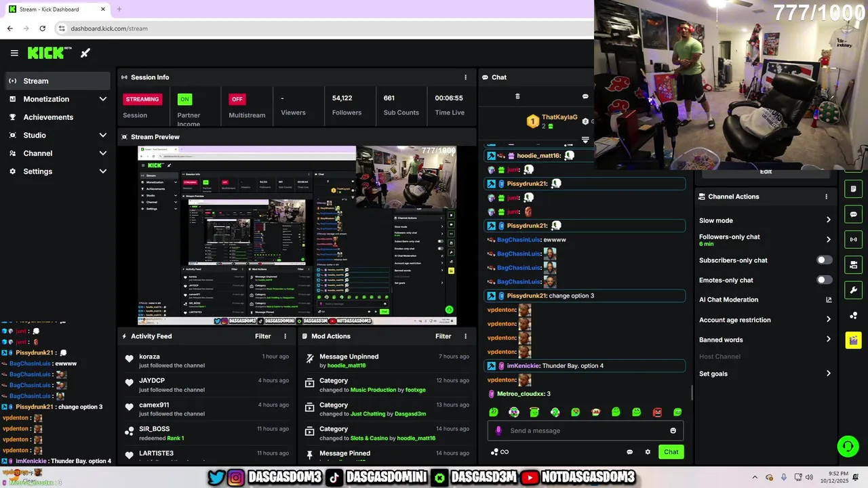Open a new browser tab with plus
The height and width of the screenshot is (488, 868).
[119, 9]
